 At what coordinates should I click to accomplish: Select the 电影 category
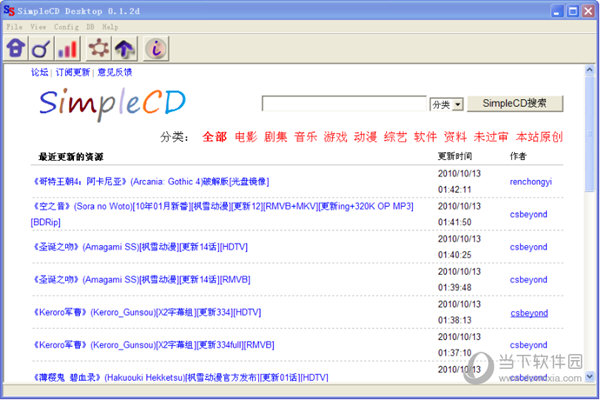tap(246, 137)
